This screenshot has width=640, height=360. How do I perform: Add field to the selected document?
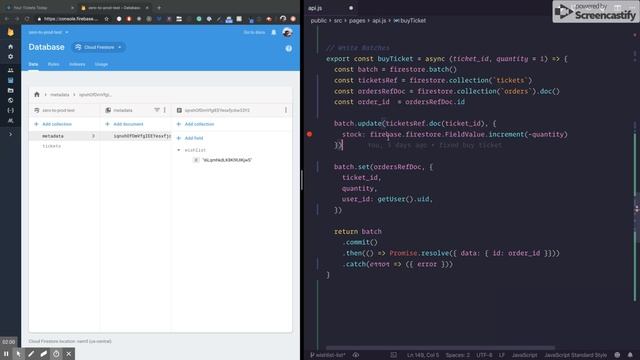tap(190, 138)
